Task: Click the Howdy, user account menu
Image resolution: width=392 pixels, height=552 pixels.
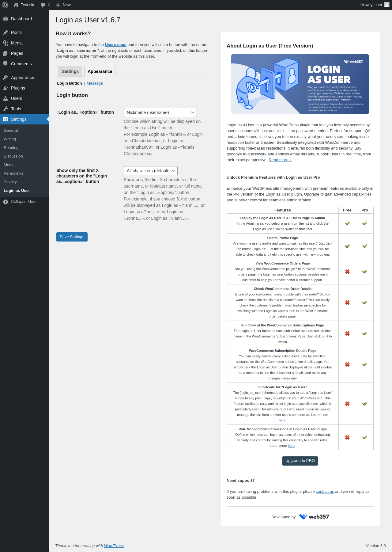Action: click(375, 5)
